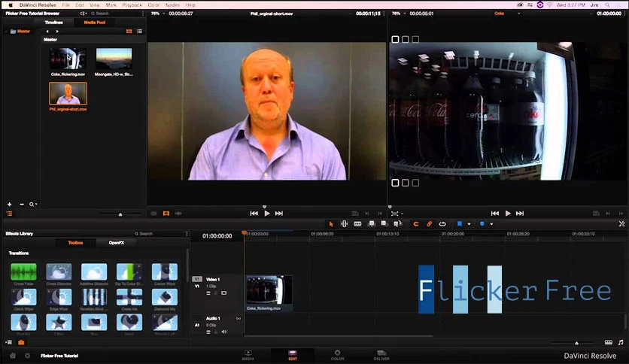Select the Additive Dissolve transition
The image size is (629, 364).
tap(94, 271)
